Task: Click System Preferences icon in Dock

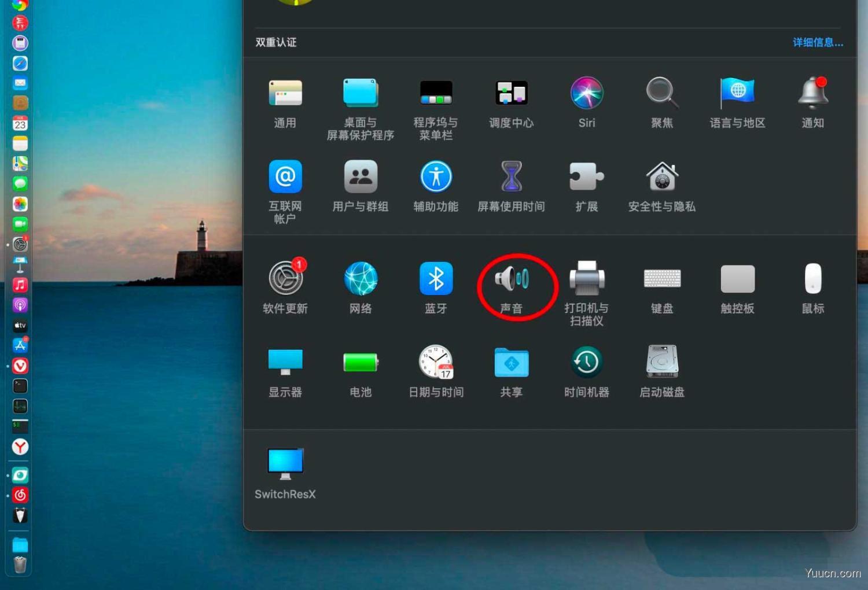Action: click(20, 244)
